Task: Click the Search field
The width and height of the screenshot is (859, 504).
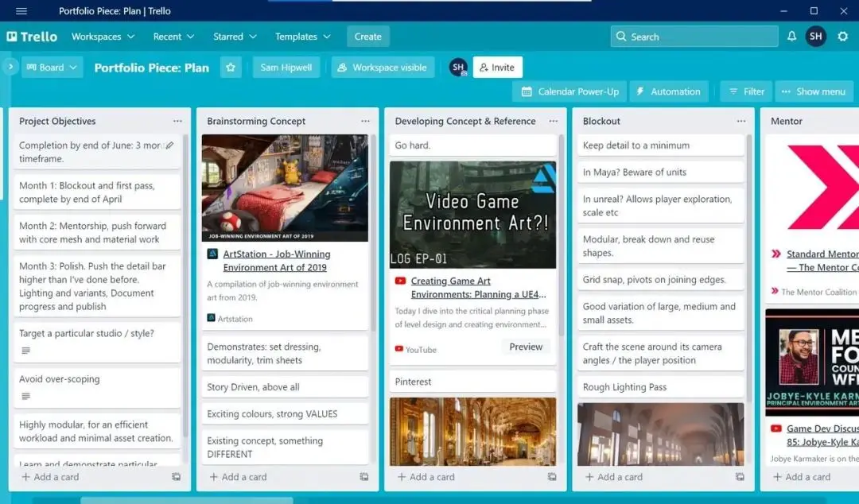Action: (x=694, y=37)
